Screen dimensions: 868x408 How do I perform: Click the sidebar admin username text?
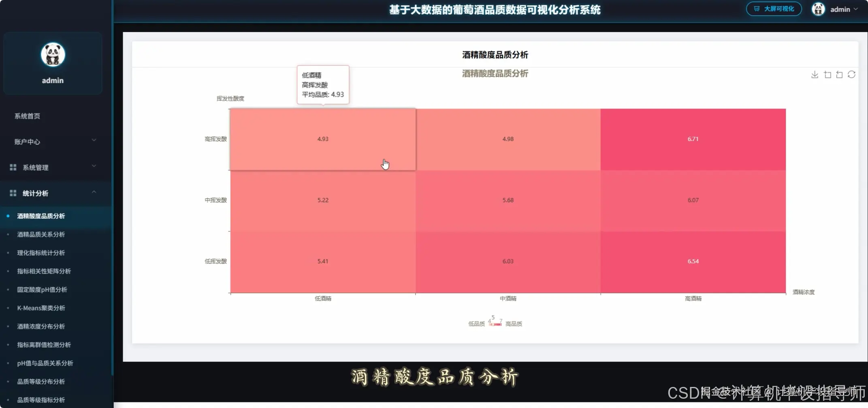pyautogui.click(x=53, y=80)
